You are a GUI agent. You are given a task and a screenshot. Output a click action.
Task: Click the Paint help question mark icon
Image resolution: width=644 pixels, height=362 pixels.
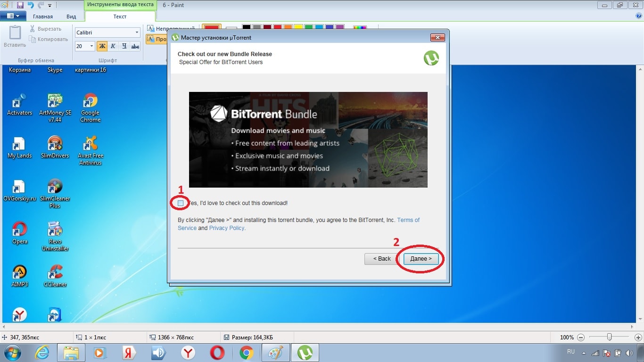(639, 16)
